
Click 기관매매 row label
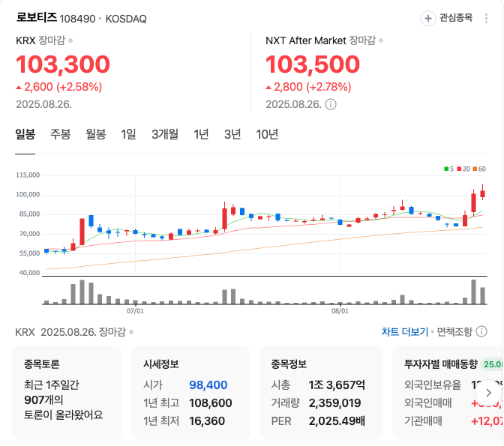423,421
